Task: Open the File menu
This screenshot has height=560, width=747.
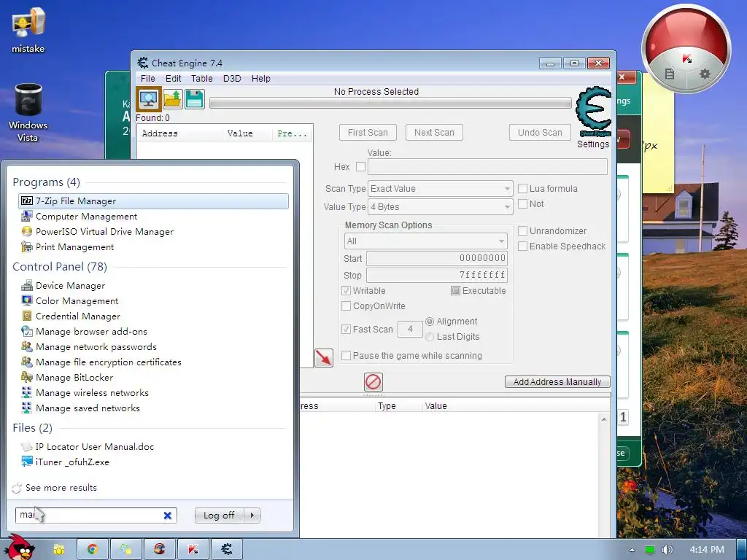Action: [147, 79]
